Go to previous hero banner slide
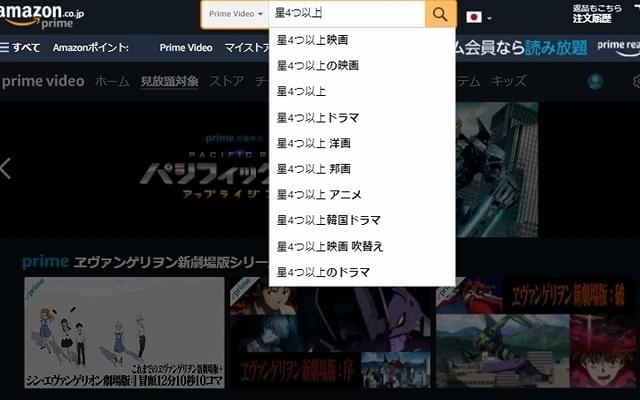640x400 pixels. coord(6,169)
